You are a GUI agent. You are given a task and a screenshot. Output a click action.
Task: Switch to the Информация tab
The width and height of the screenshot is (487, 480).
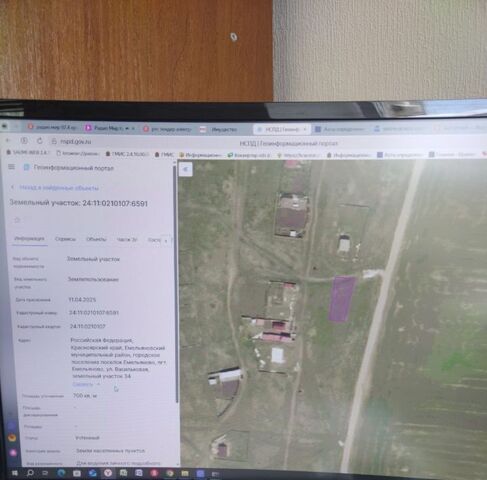click(x=29, y=239)
